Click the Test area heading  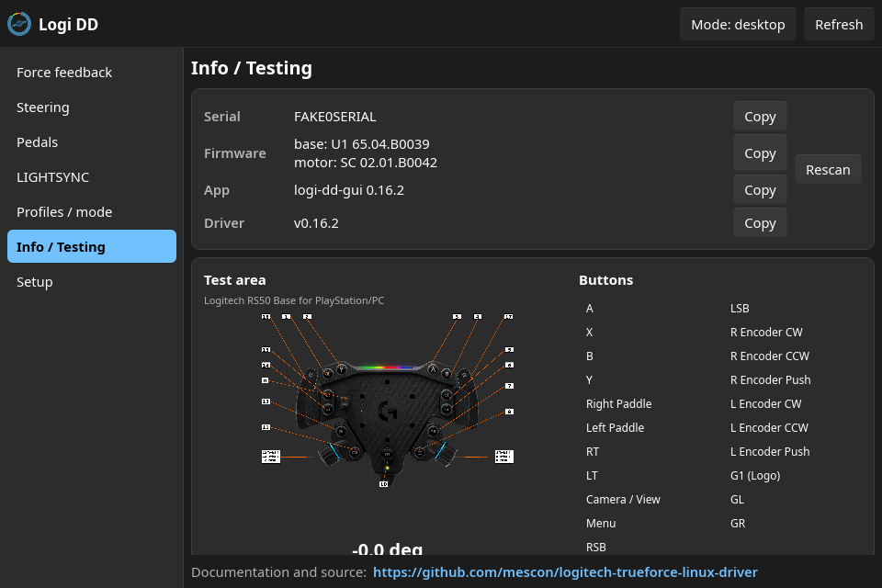click(234, 280)
